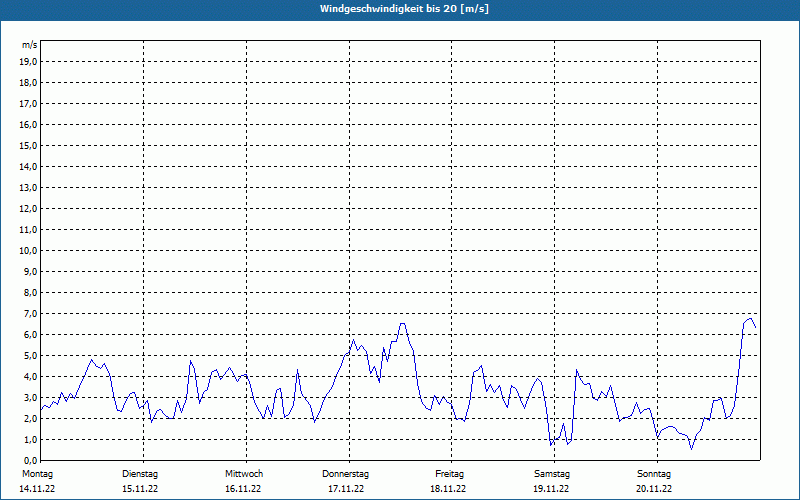Viewport: 800px width, 500px height.
Task: Select the Donnerstag day label
Action: pos(346,473)
